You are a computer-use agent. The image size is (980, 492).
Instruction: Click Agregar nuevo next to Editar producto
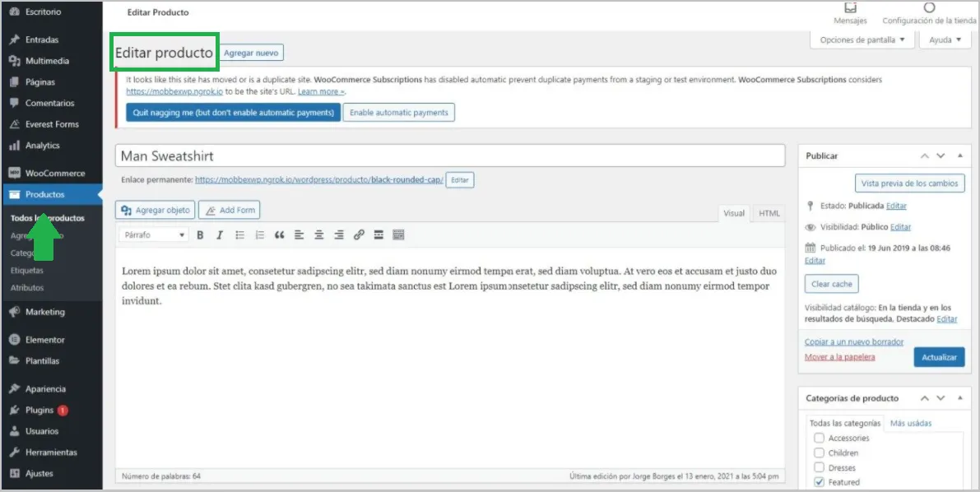click(x=251, y=53)
